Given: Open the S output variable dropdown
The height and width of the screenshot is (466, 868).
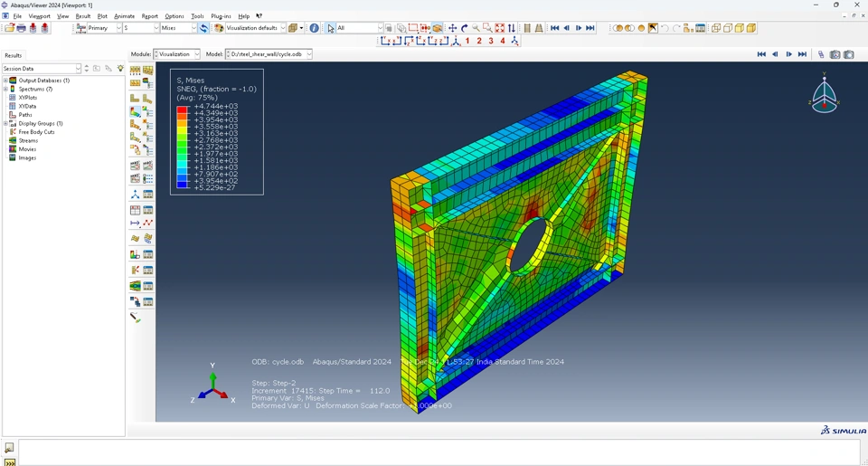Looking at the screenshot, I should [x=141, y=28].
